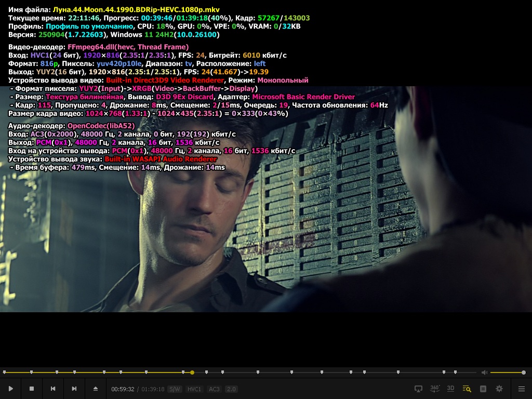Screen dimensions: 532x399
Task: Click the HVC1 video codec badge
Action: 194,389
